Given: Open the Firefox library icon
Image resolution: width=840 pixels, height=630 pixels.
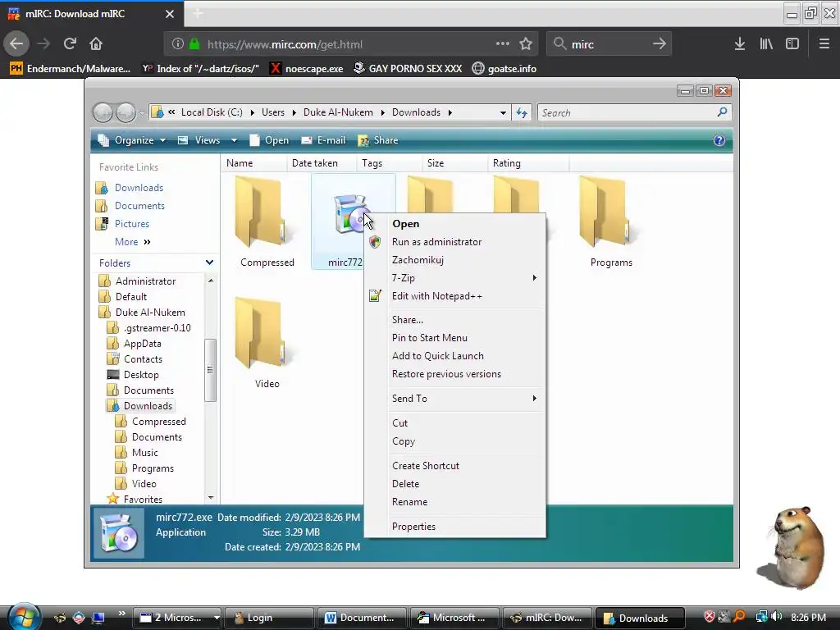Looking at the screenshot, I should [766, 44].
